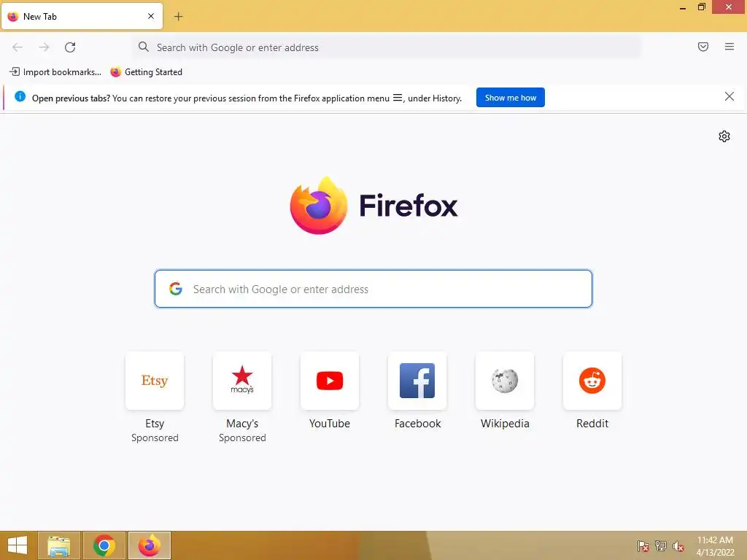Click the Google G icon in search box
This screenshot has height=560, width=747.
pyautogui.click(x=176, y=289)
